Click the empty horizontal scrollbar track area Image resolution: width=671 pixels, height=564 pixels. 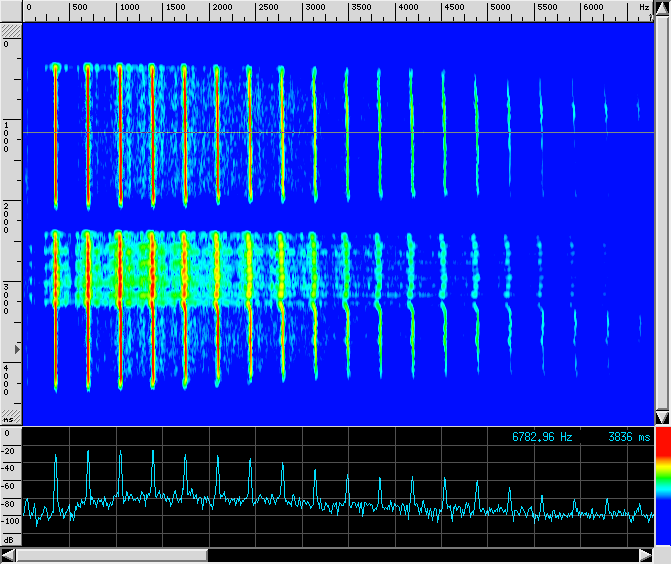[x=420, y=555]
